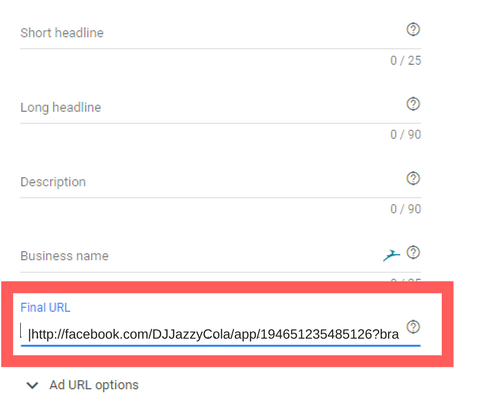
Task: Click the Long headline 0 / 90 counter
Action: click(x=406, y=135)
